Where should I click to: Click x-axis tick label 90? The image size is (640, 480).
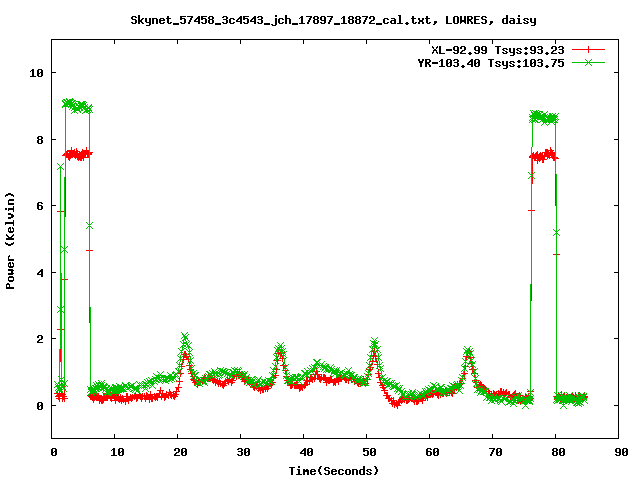(621, 452)
